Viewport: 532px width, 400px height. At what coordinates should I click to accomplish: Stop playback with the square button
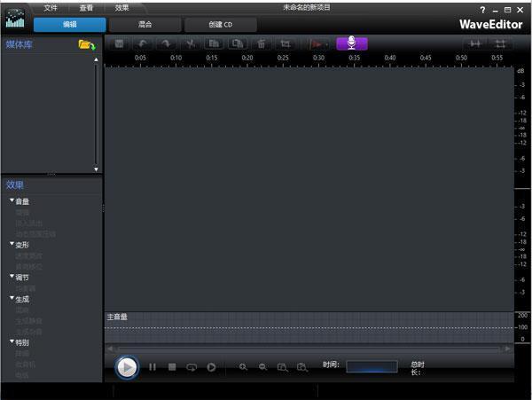click(172, 367)
